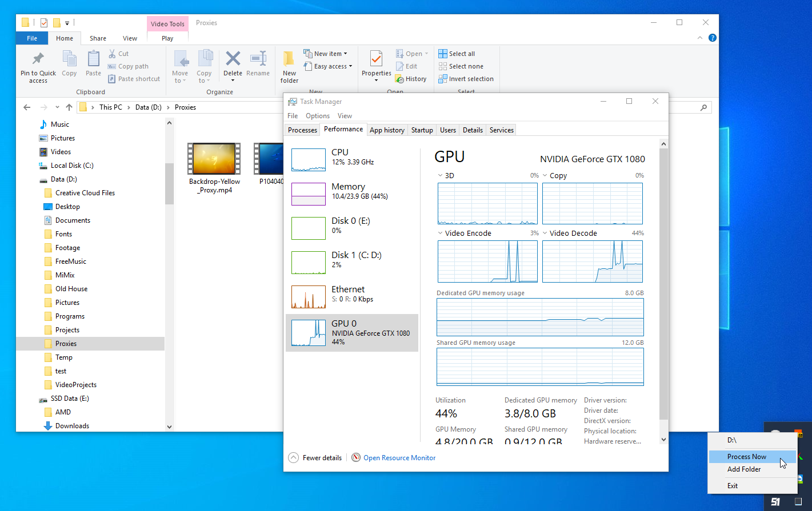Viewport: 812px width, 511px height.
Task: Open the Options menu in Task Manager
Action: (x=317, y=115)
